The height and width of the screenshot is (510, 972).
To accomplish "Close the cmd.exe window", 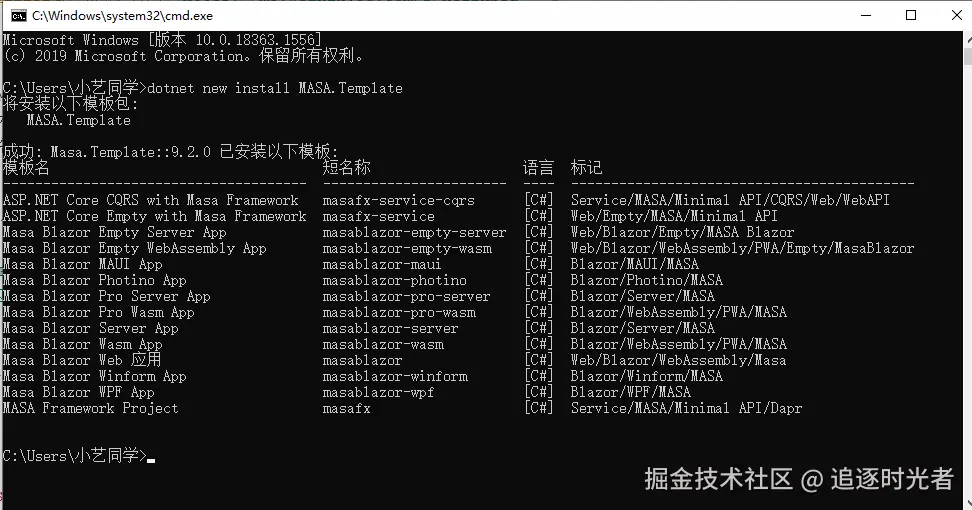I will pyautogui.click(x=957, y=15).
